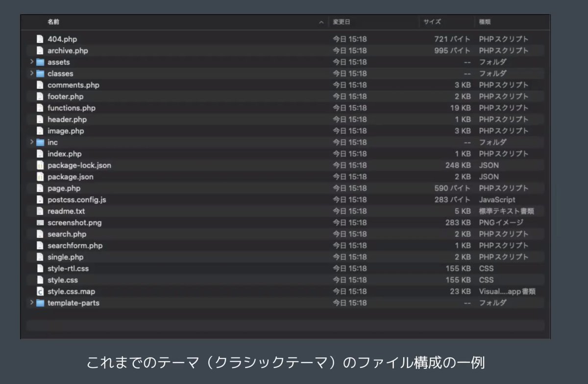Click the inc folder icon
The height and width of the screenshot is (384, 588).
(40, 142)
